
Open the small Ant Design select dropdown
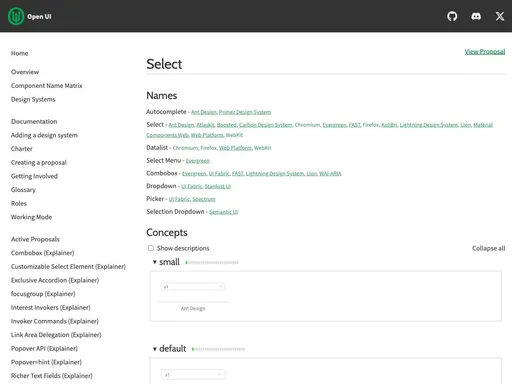click(193, 287)
